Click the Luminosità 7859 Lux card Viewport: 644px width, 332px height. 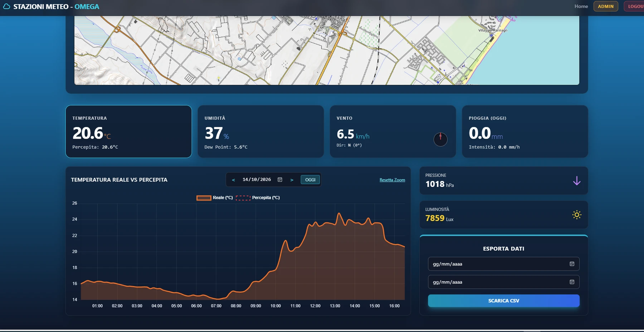click(503, 215)
